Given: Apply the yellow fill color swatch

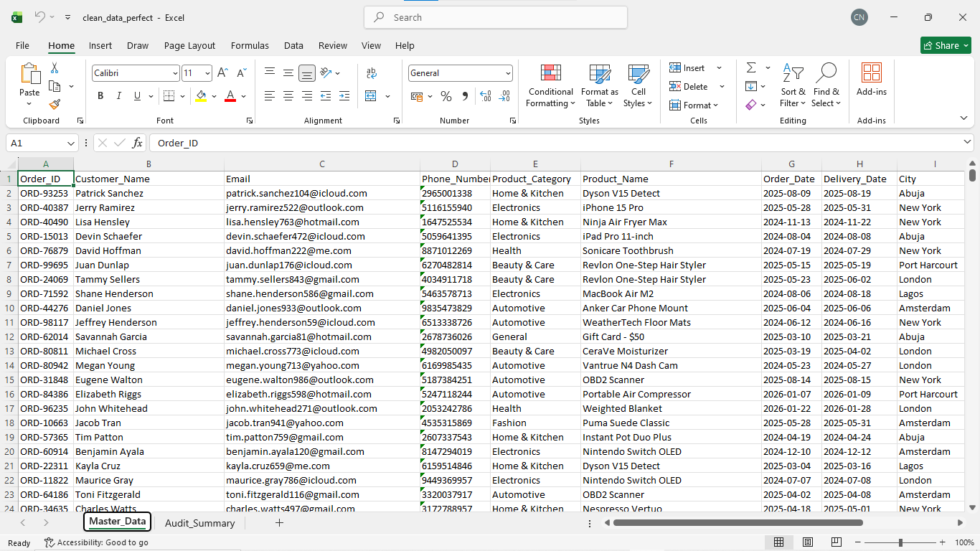Looking at the screenshot, I should point(201,96).
